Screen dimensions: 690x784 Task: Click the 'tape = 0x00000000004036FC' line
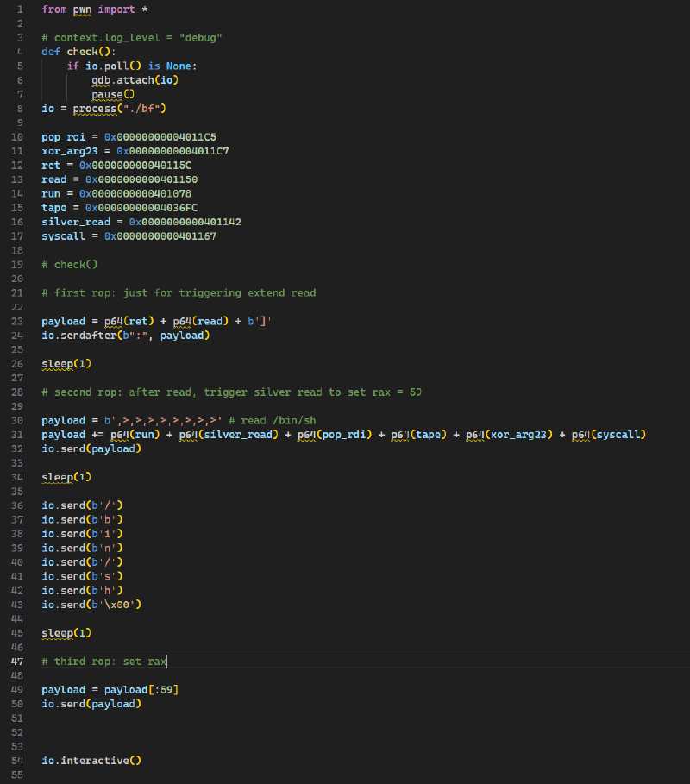(x=120, y=208)
